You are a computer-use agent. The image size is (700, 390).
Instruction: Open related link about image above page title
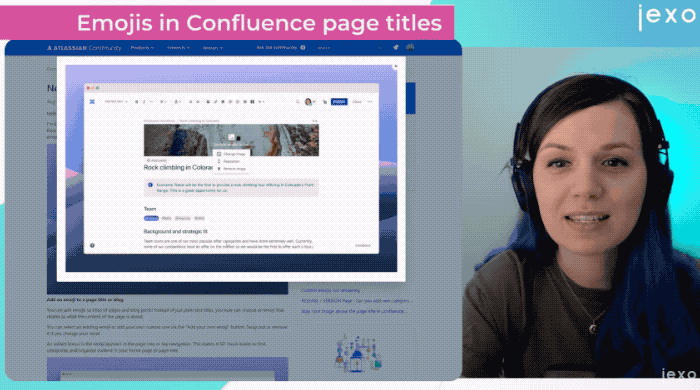pos(353,311)
